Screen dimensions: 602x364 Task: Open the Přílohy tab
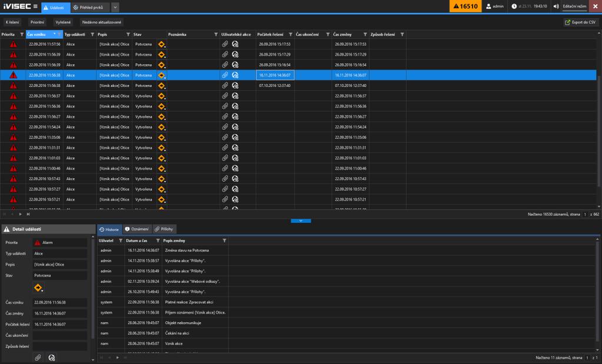click(x=164, y=229)
